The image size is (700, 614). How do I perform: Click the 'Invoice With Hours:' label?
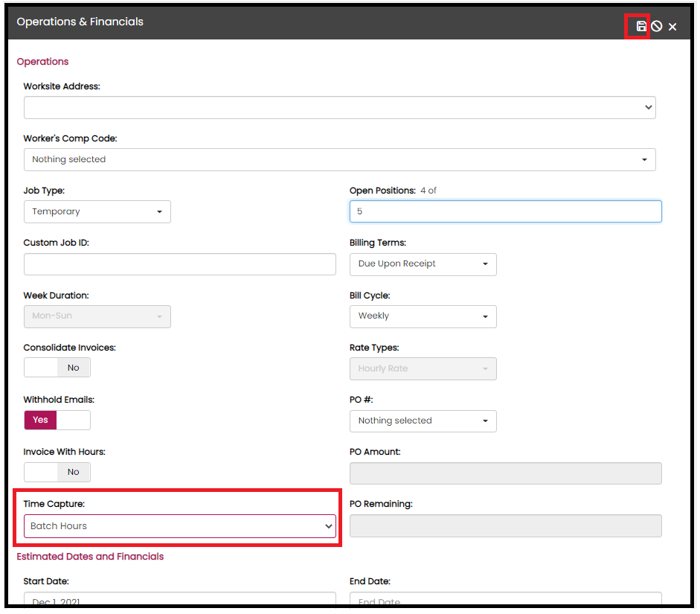[64, 452]
